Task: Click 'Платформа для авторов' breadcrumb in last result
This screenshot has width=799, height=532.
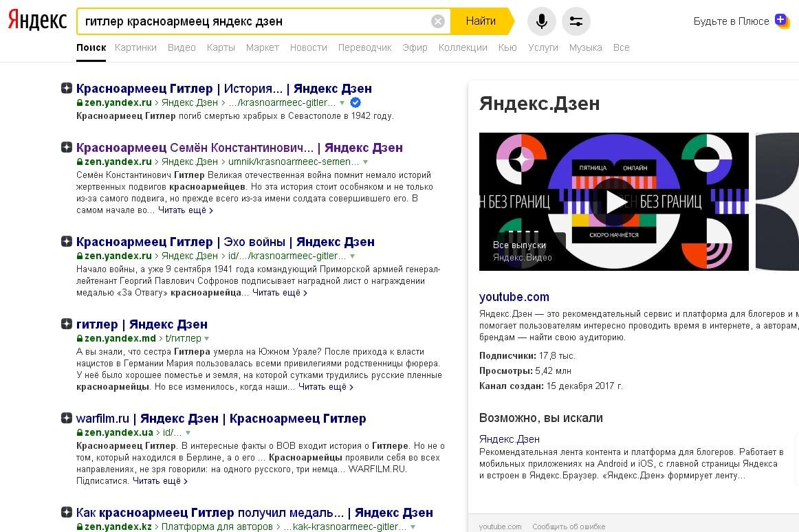Action: [217, 527]
